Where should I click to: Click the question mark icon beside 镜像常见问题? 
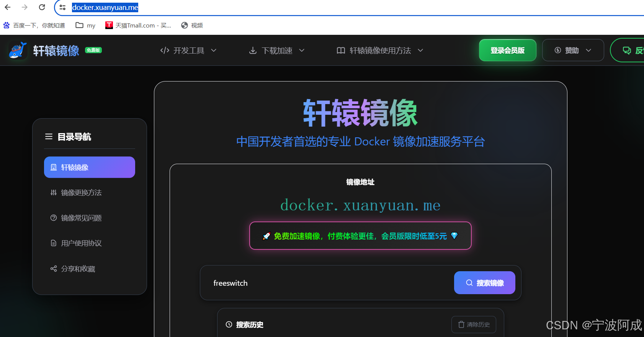[x=54, y=218]
